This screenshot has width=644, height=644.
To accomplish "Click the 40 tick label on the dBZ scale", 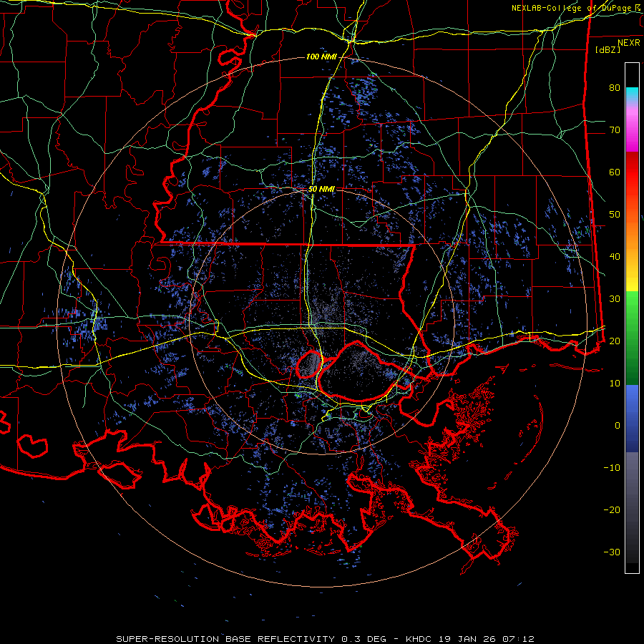I will (615, 257).
